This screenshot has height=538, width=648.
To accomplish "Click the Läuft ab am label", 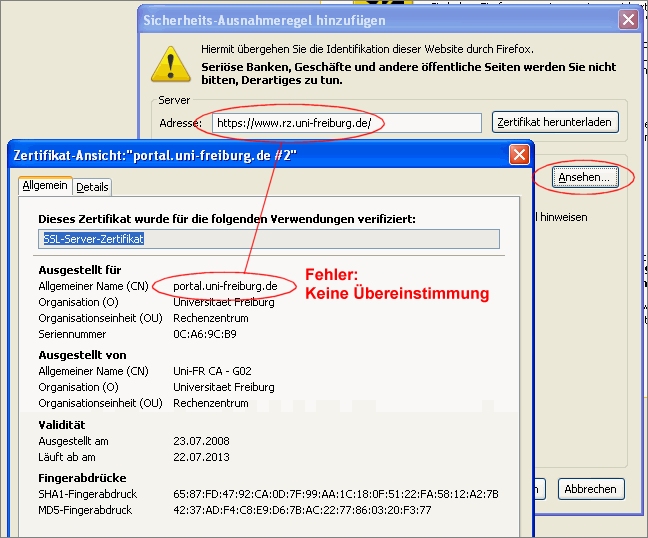I will click(67, 457).
